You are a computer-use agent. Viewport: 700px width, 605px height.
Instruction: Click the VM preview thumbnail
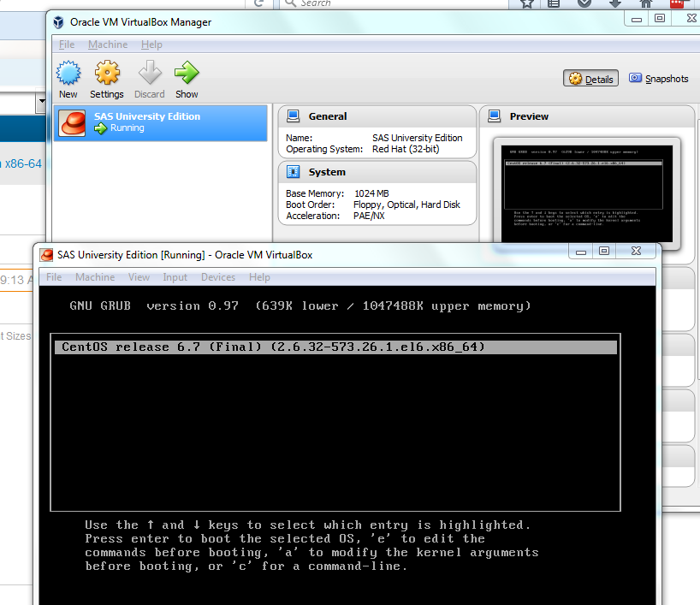586,193
